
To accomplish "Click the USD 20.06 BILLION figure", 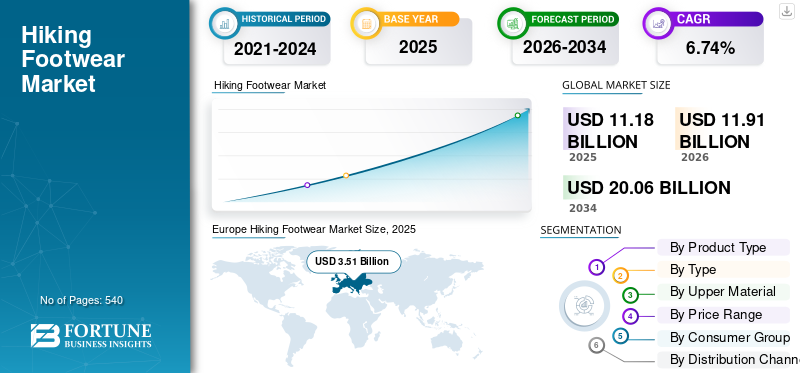I will click(x=649, y=187).
